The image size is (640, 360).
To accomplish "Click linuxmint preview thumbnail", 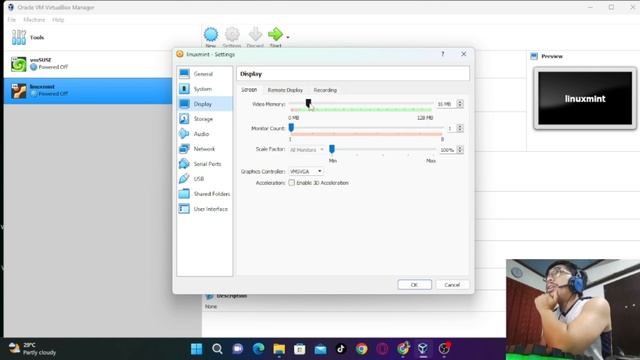I will [x=585, y=98].
